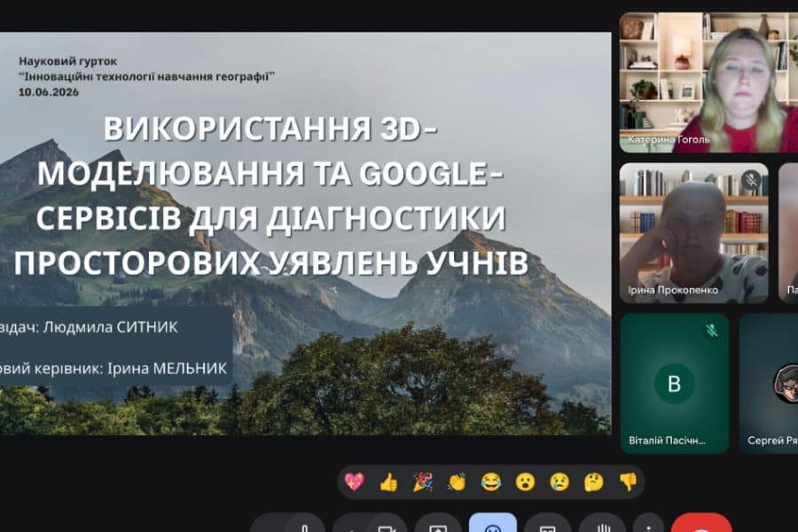Send the laughing with tears reaction
The width and height of the screenshot is (798, 532).
pos(491,481)
